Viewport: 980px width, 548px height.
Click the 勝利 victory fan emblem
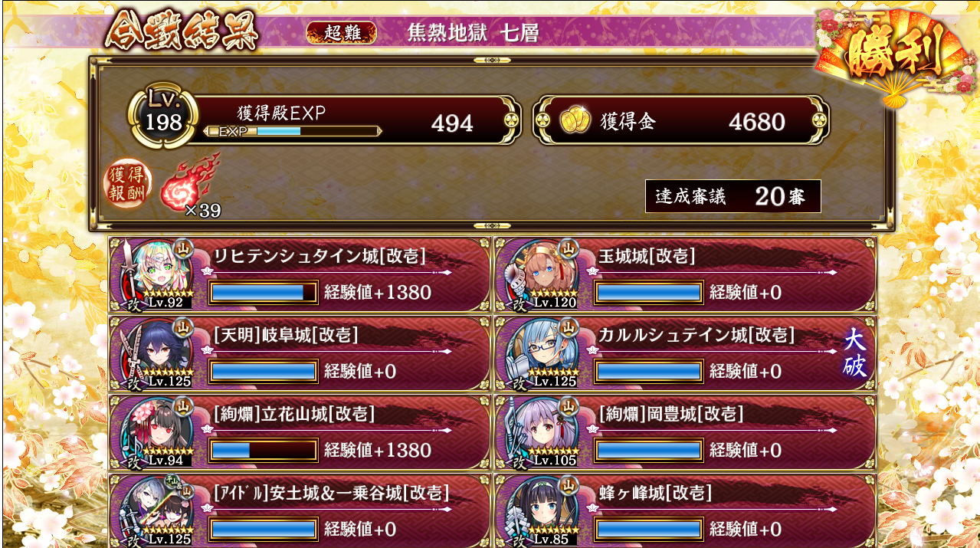click(x=895, y=55)
